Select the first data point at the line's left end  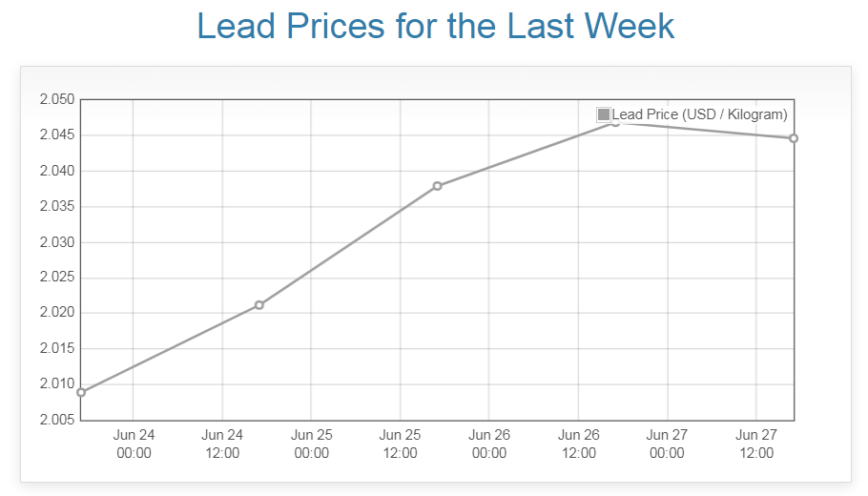click(x=81, y=392)
